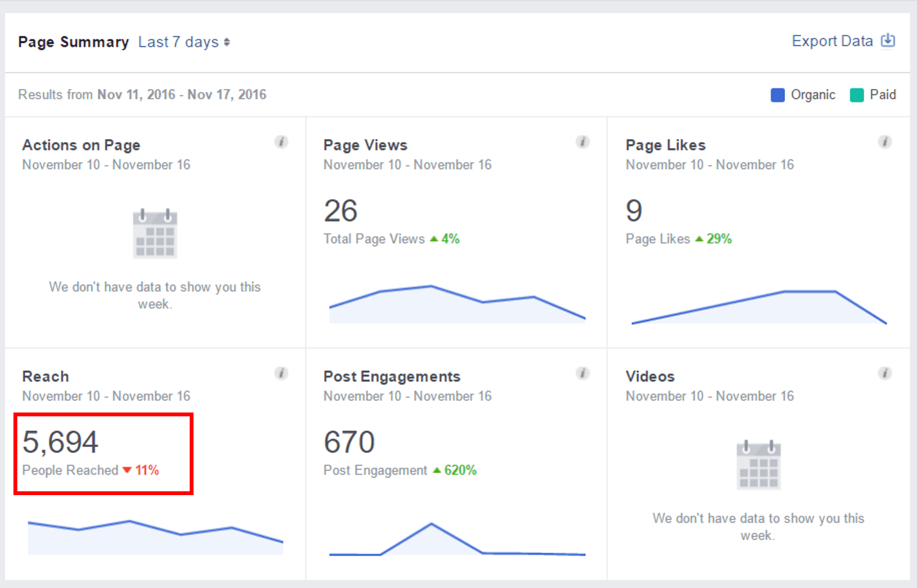Open the Reach section
This screenshot has width=917, height=588.
45,377
